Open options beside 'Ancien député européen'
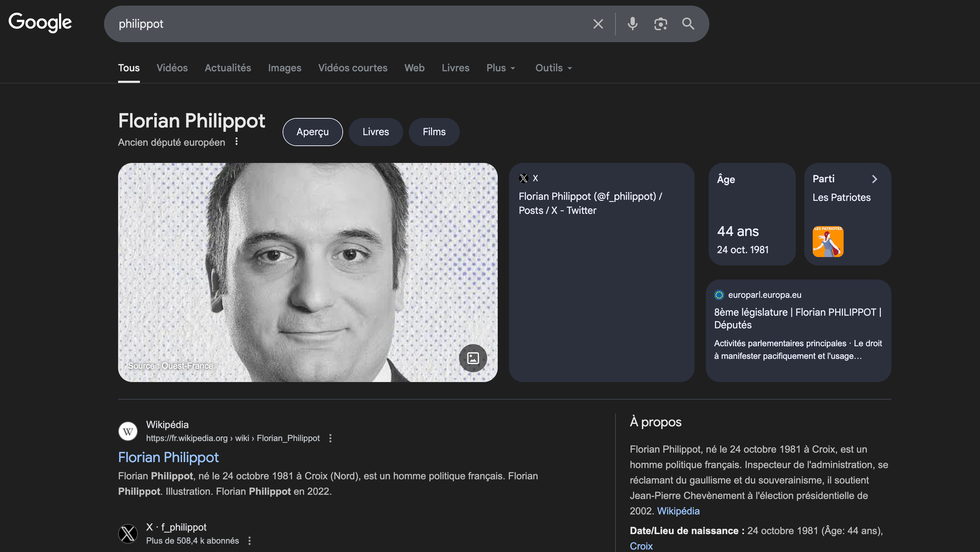The height and width of the screenshot is (552, 980). [x=236, y=142]
